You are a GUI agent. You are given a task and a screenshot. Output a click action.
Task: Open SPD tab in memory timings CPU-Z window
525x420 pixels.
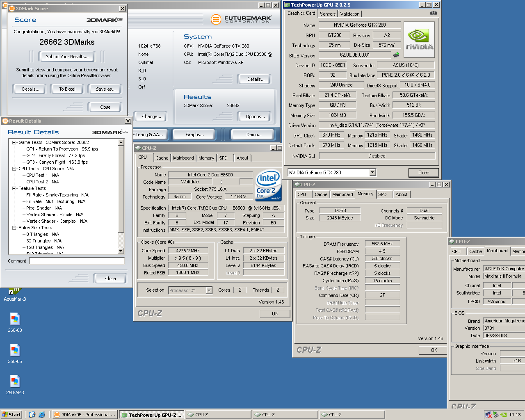[x=382, y=194]
